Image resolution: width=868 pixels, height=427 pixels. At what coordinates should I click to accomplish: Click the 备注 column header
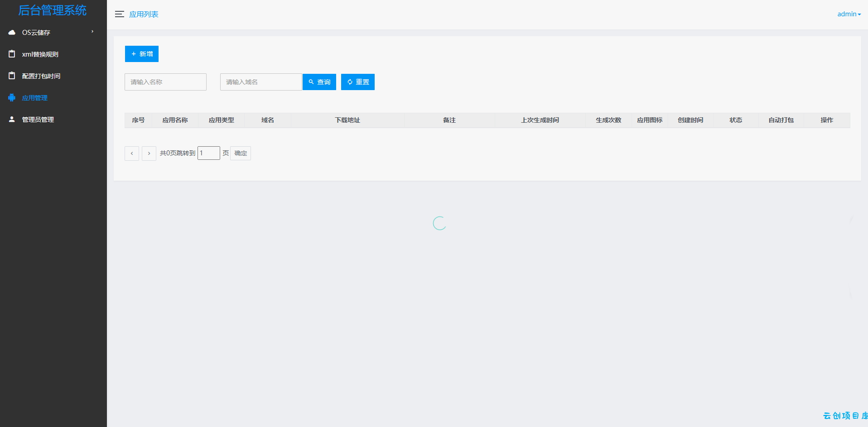click(x=449, y=120)
